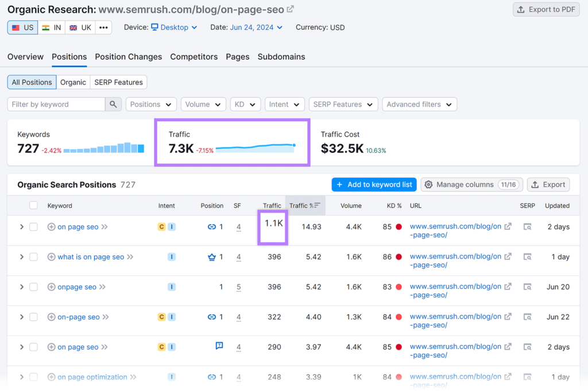
Task: Open 'what is on page seo' keyword link
Action: (91, 257)
